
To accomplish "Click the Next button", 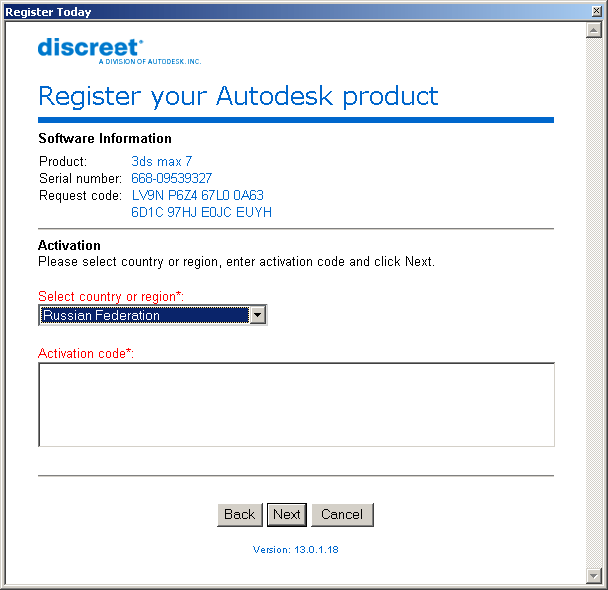I will pos(287,514).
